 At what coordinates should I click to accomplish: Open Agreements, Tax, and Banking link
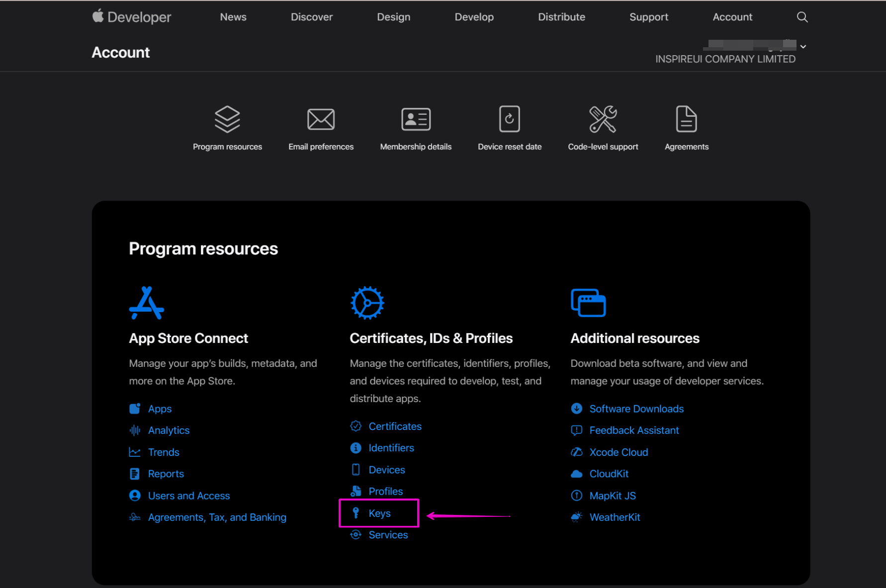pos(217,517)
